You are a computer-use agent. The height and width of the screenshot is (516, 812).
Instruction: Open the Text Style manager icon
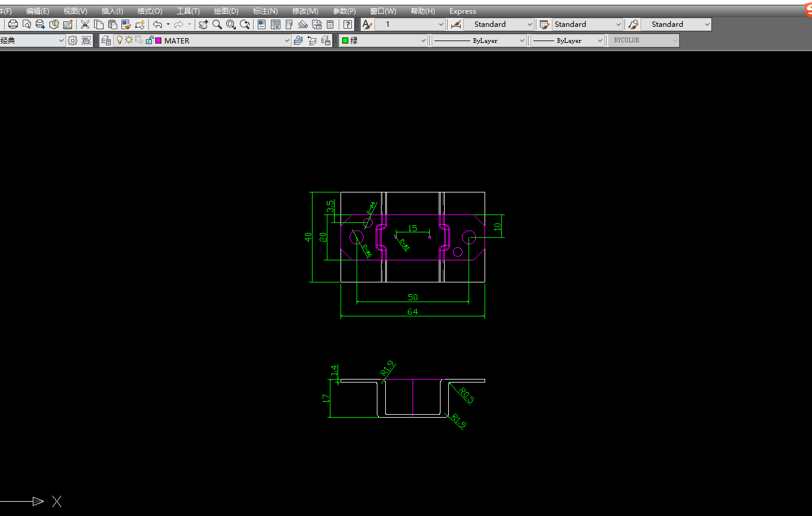[x=367, y=24]
